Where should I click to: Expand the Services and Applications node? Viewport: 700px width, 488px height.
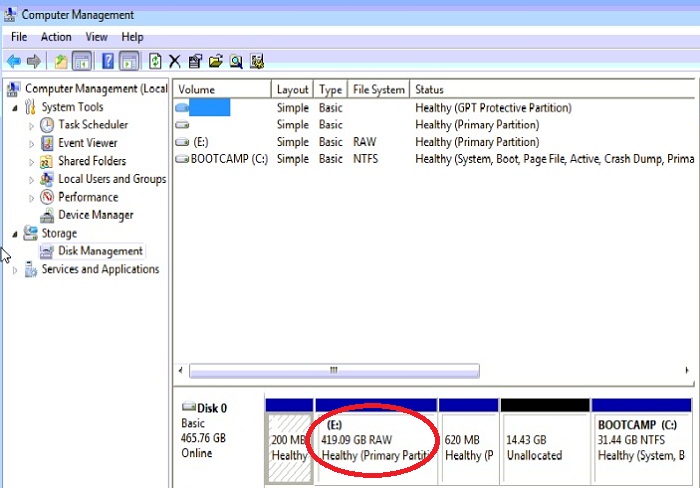15,270
